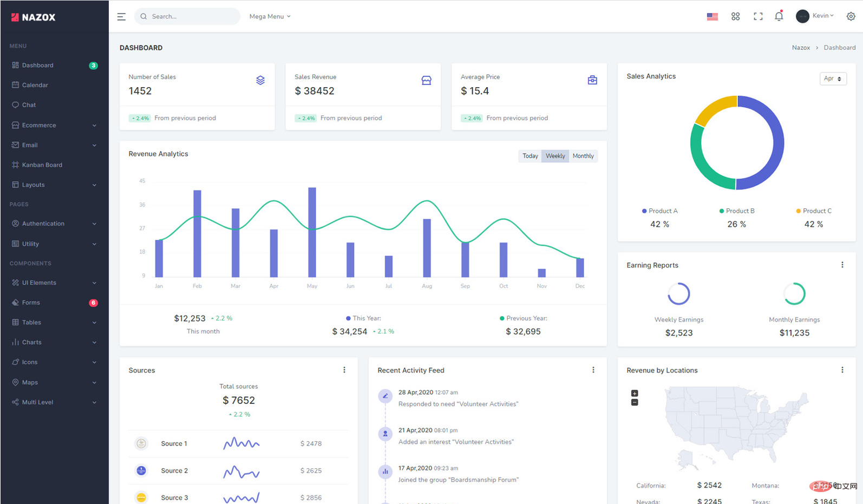
Task: Zoom in on the locations map
Action: pyautogui.click(x=635, y=393)
